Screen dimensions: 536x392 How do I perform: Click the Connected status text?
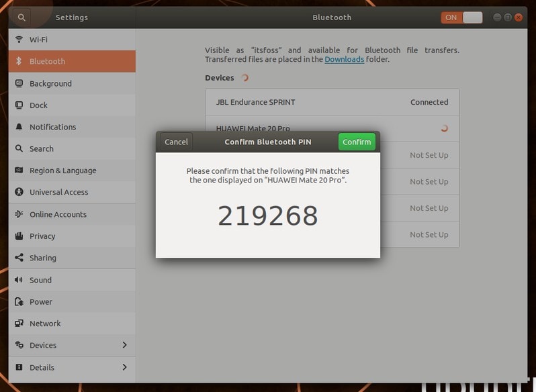(x=429, y=102)
